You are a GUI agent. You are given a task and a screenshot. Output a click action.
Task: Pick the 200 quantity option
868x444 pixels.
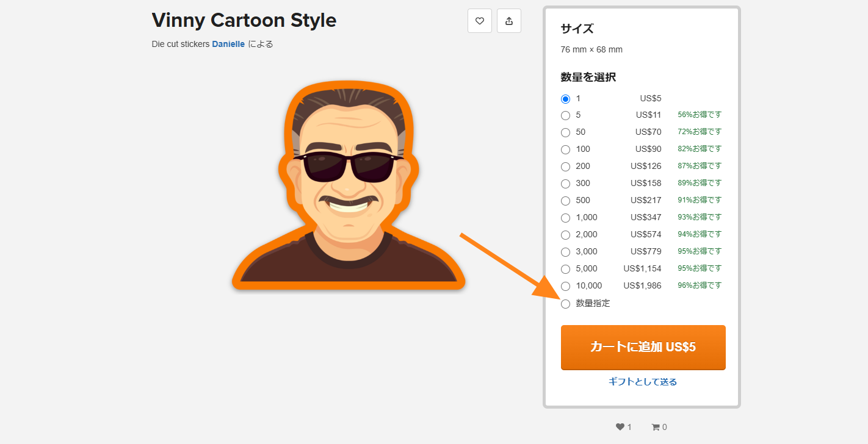(565, 167)
